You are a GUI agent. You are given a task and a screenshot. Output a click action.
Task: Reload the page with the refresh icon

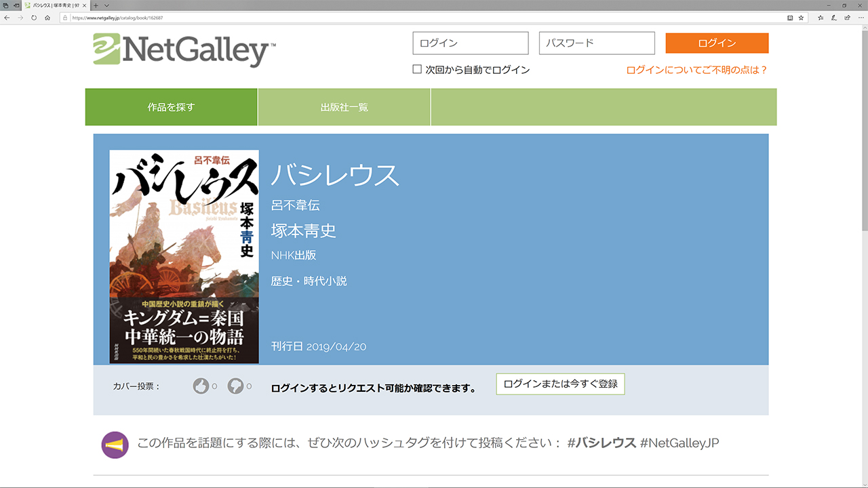point(34,18)
